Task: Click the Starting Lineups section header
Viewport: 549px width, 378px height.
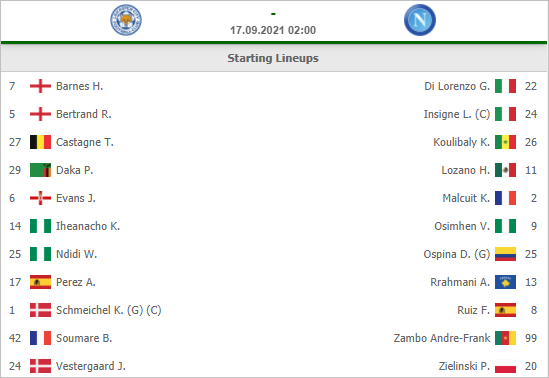Action: 273,58
